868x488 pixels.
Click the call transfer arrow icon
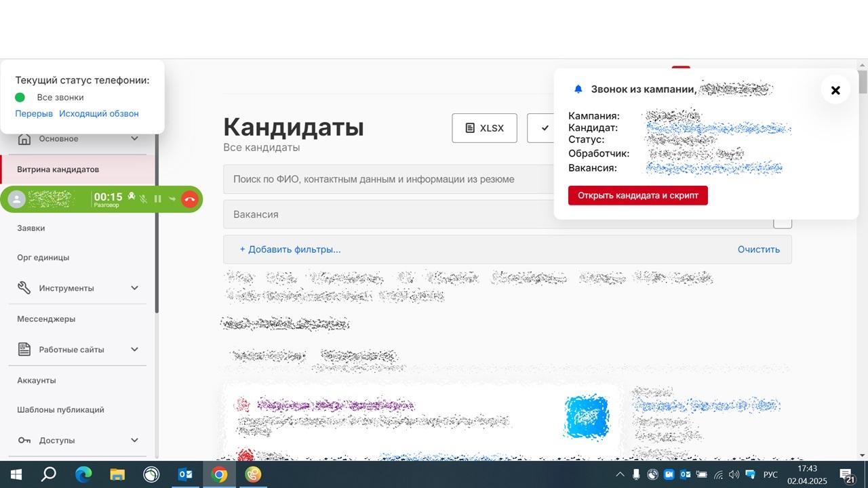(x=172, y=199)
